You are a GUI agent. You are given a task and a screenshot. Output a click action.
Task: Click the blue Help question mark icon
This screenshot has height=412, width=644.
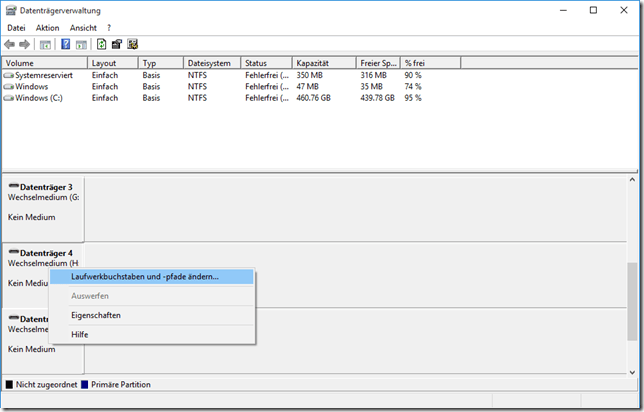[66, 44]
